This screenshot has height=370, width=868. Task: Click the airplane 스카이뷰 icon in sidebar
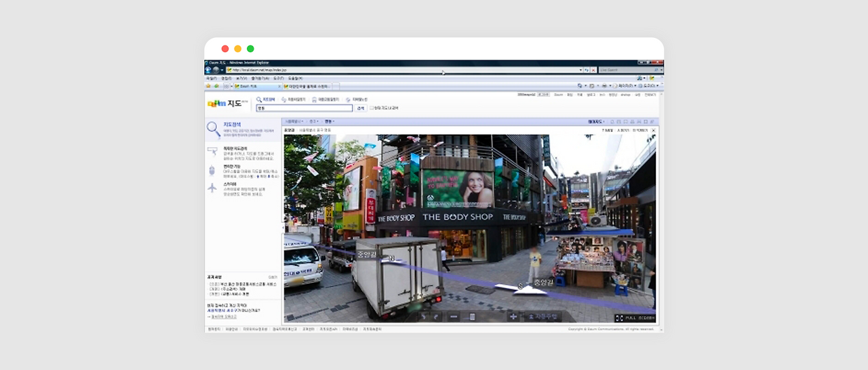point(212,188)
